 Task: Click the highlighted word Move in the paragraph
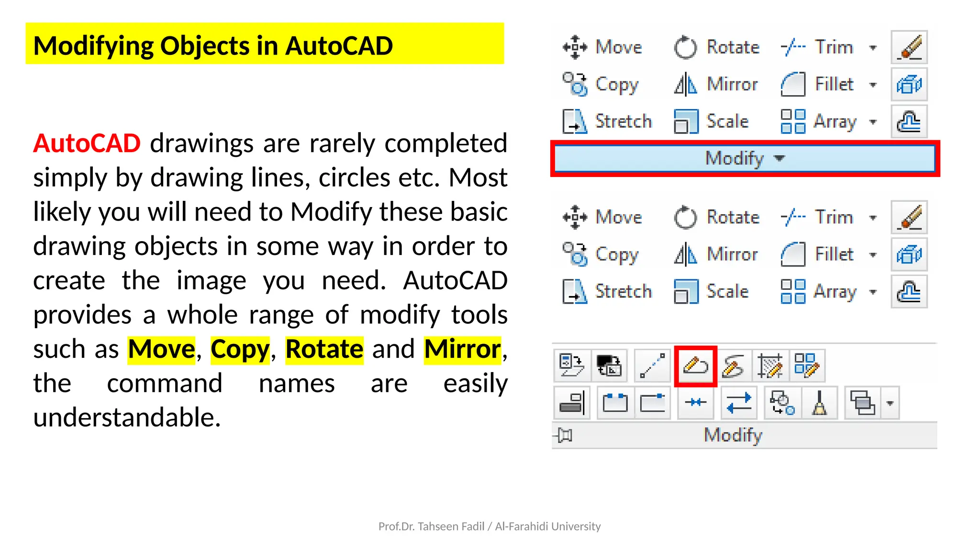click(162, 349)
